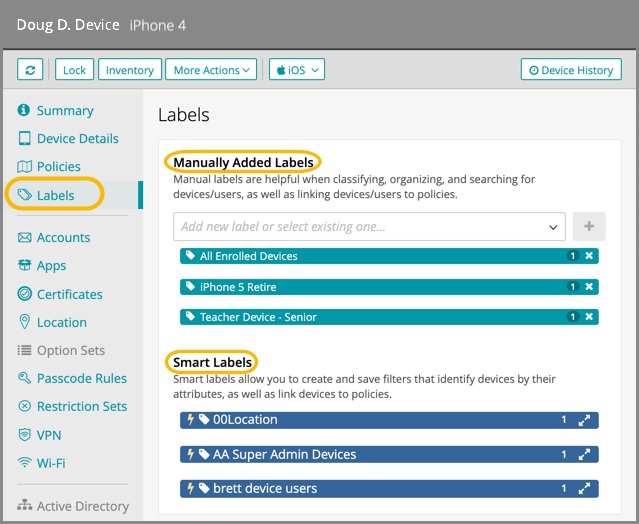Open Passcode Rules settings
Screen dimensions: 639x524
(81, 378)
